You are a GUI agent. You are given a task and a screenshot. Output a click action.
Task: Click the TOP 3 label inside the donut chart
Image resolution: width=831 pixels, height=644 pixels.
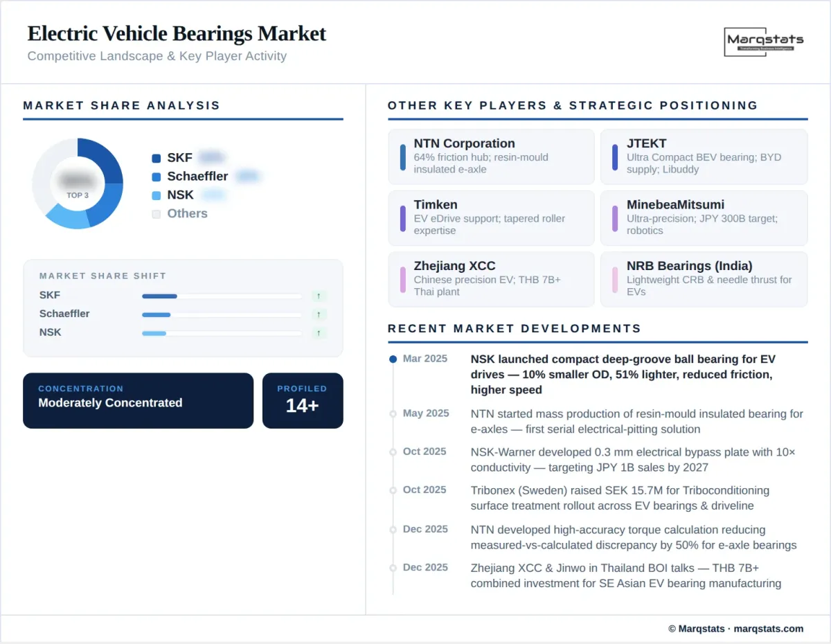click(78, 195)
